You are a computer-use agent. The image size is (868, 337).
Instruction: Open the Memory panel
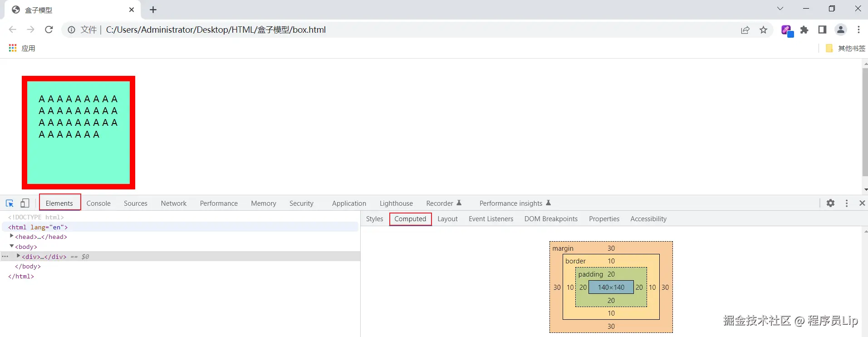point(264,203)
